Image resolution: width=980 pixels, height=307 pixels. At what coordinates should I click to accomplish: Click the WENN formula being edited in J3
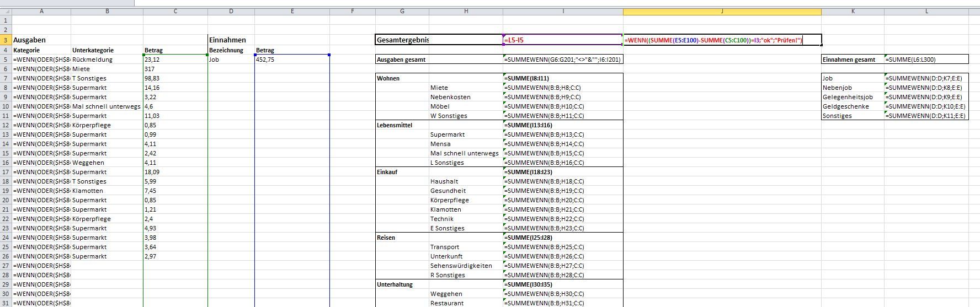click(x=722, y=40)
